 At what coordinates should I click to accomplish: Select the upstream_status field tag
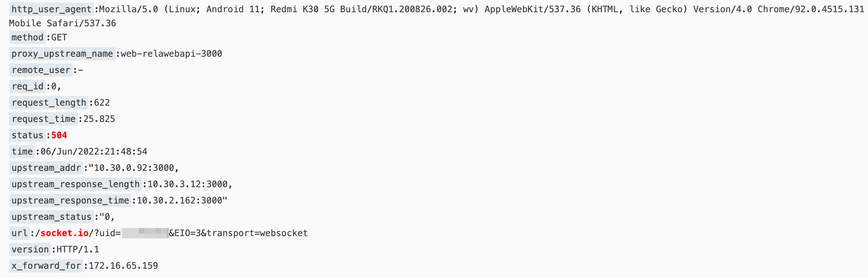tap(51, 217)
